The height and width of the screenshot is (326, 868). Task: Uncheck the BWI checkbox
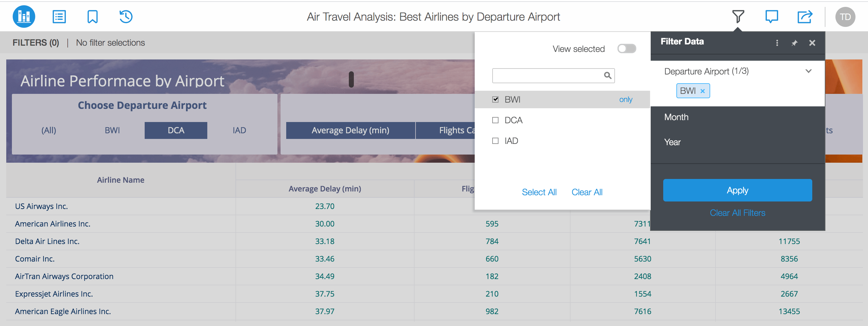point(495,99)
